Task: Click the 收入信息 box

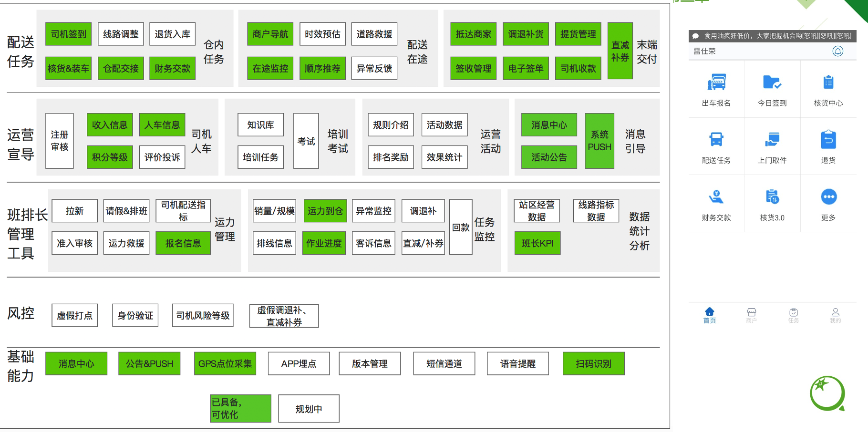Action: (110, 125)
